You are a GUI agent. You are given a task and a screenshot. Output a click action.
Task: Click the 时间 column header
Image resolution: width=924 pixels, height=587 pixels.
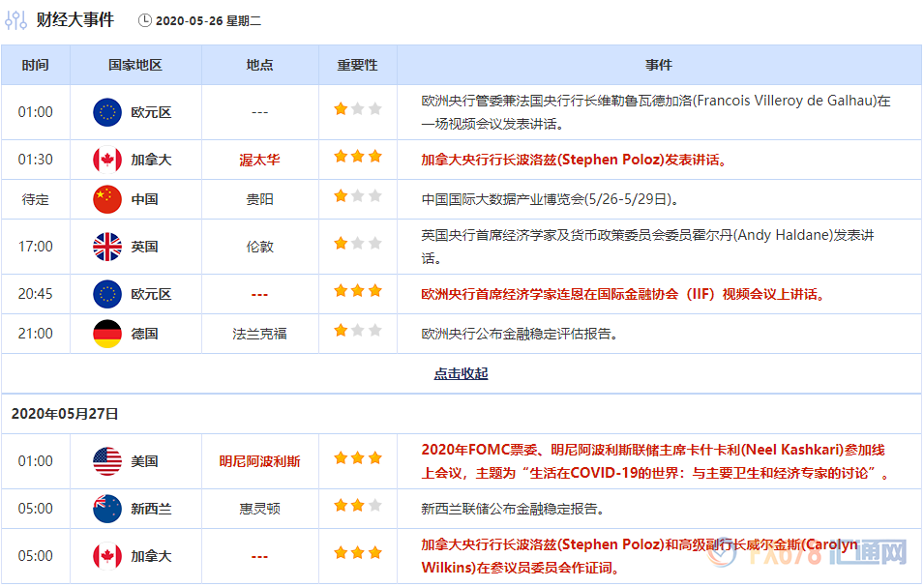click(36, 65)
